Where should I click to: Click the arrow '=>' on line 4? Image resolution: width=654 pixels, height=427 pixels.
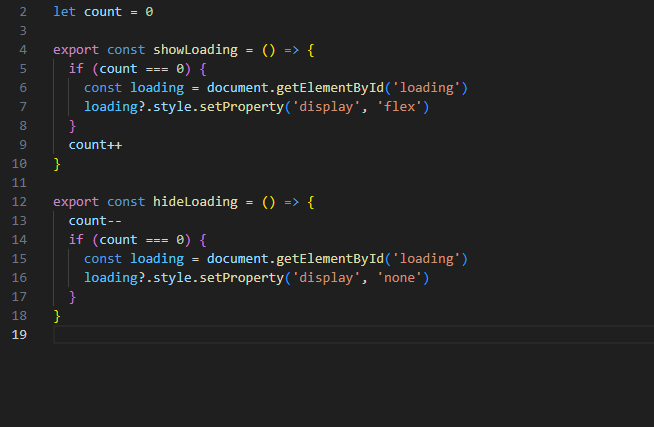point(292,50)
